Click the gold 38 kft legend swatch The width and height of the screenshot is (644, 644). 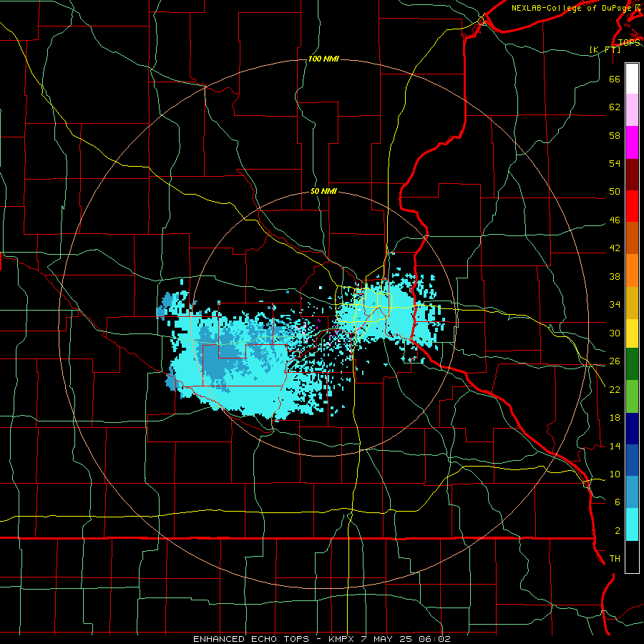632,303
